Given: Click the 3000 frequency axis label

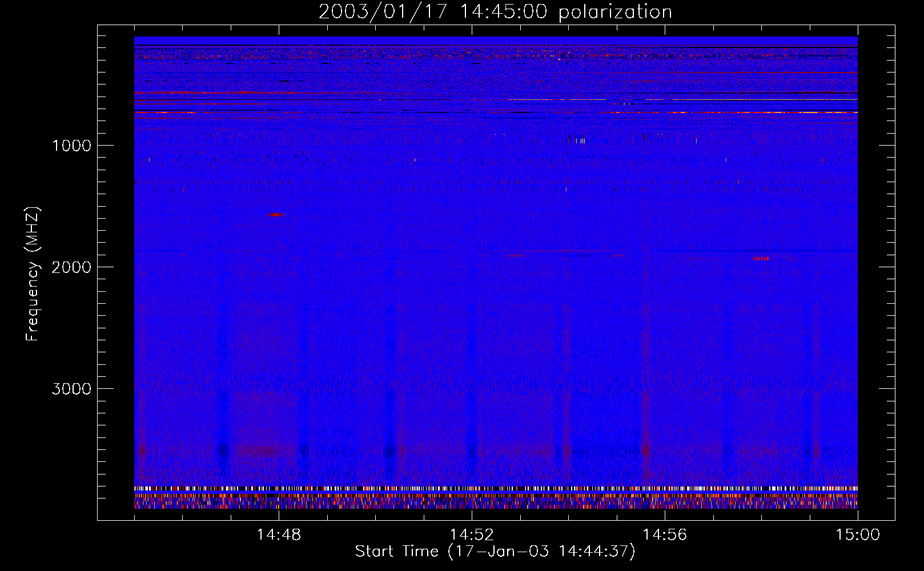Looking at the screenshot, I should point(71,389).
